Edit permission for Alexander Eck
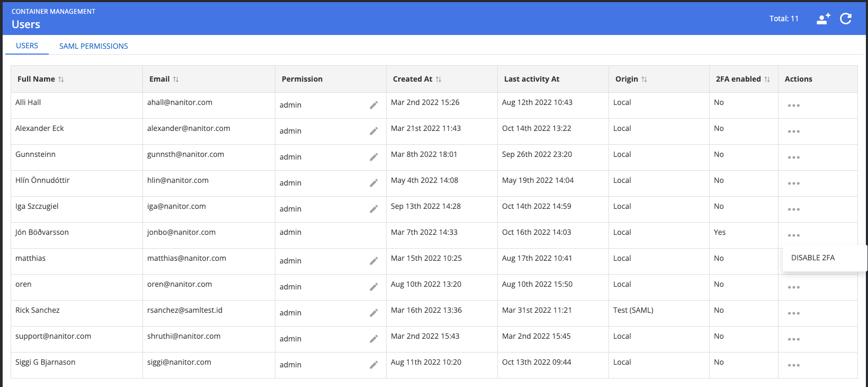Image resolution: width=868 pixels, height=387 pixels. [373, 131]
